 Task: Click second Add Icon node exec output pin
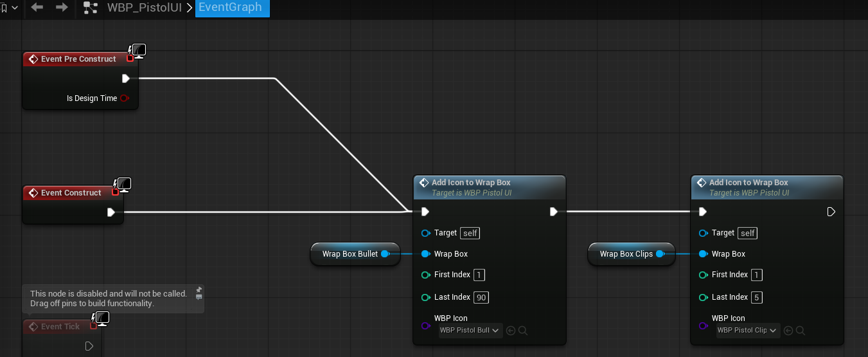(x=831, y=212)
